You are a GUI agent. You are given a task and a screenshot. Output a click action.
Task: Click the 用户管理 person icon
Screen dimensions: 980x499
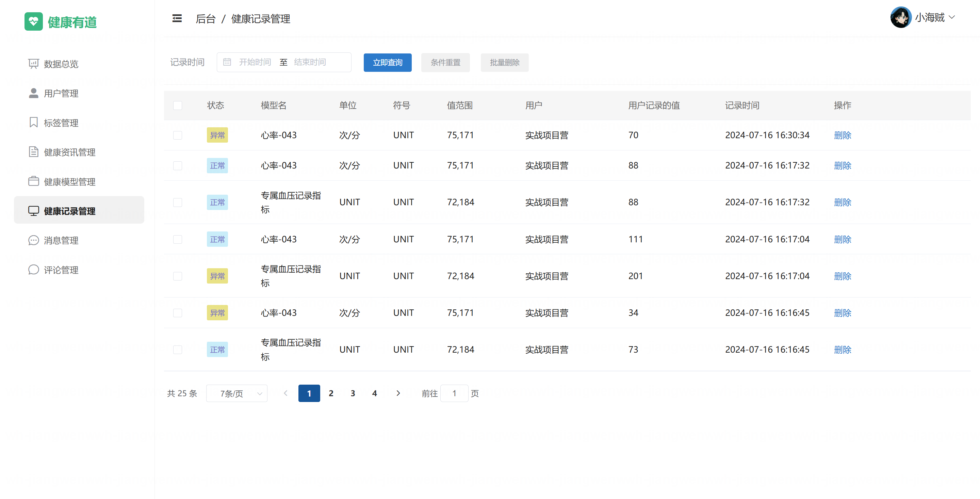click(x=33, y=93)
